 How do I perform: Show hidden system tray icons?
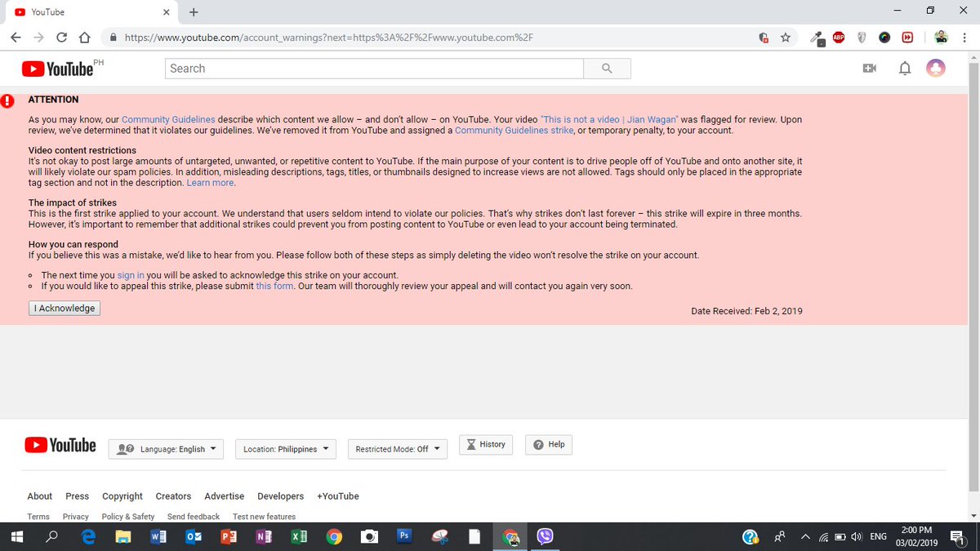[805, 536]
